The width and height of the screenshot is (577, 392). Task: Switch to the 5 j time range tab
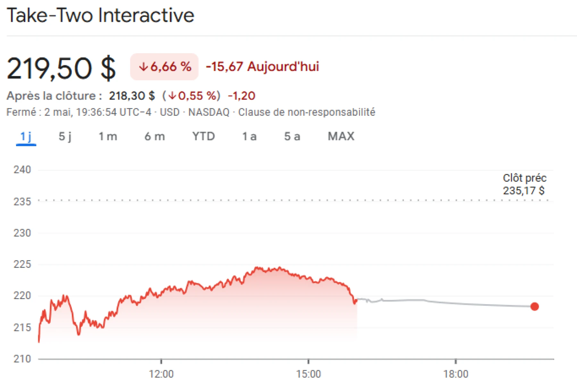coord(66,136)
